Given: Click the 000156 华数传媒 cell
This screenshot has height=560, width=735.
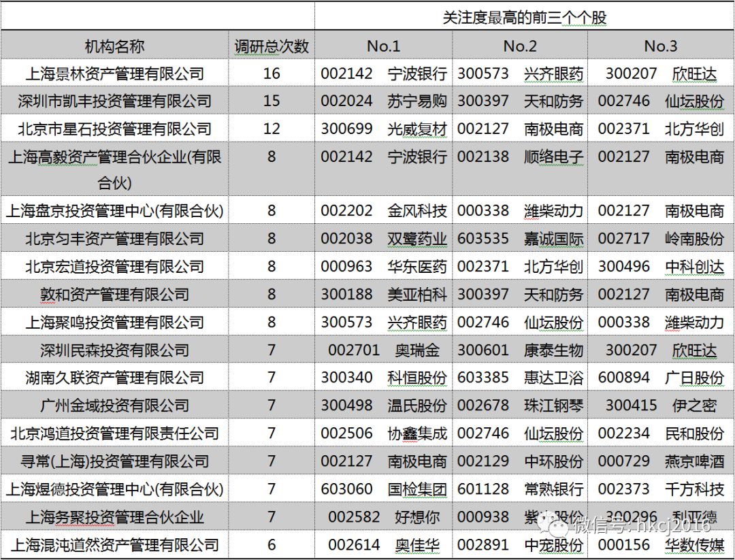Looking at the screenshot, I should (660, 544).
